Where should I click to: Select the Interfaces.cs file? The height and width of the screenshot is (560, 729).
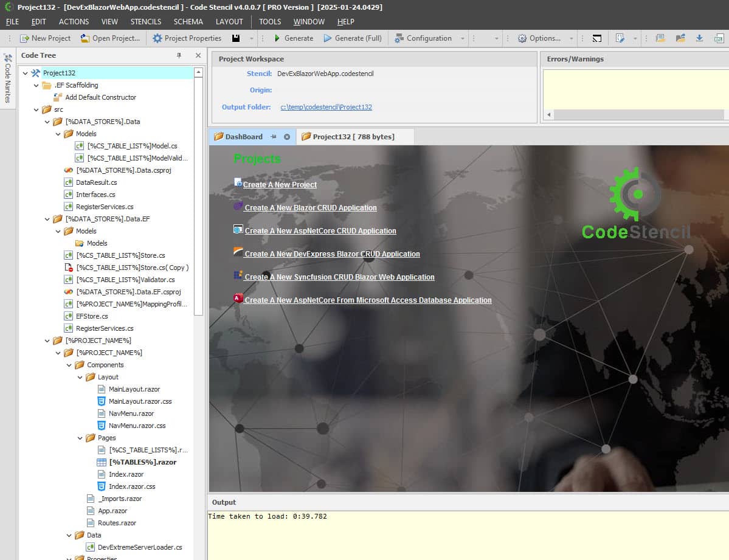95,195
